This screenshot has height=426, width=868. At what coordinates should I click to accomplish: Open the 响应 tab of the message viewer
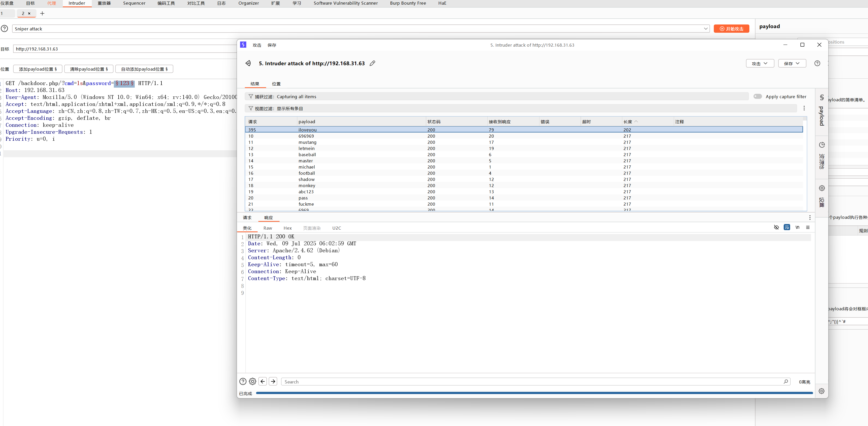[268, 218]
